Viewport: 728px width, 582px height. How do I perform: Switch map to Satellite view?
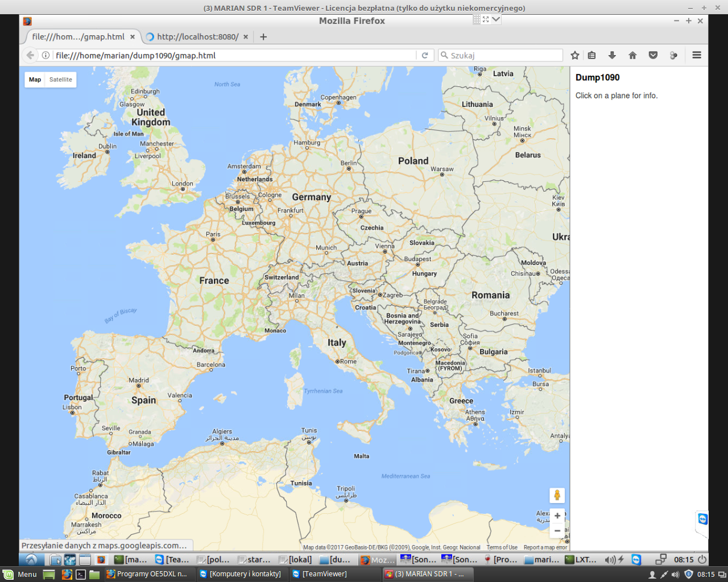point(61,80)
